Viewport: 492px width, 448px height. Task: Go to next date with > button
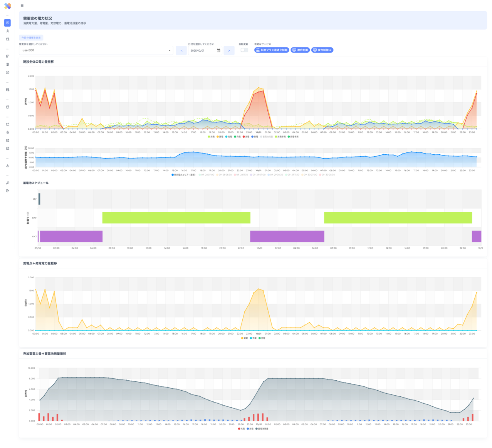coord(229,50)
